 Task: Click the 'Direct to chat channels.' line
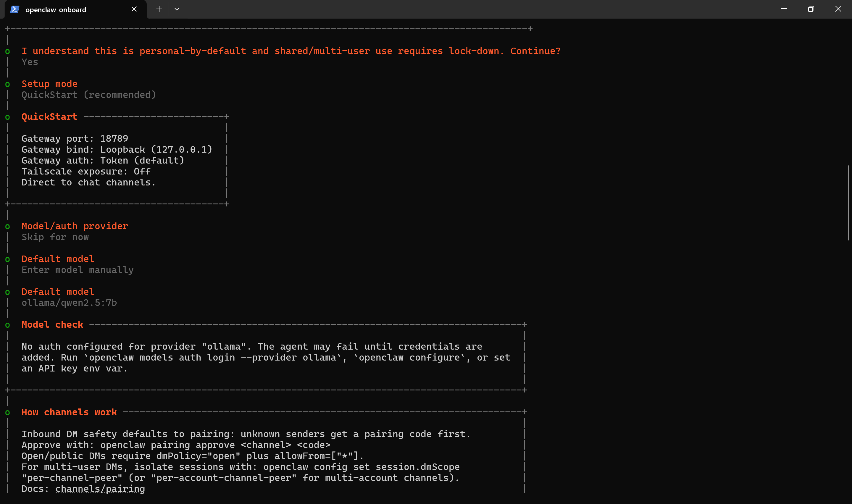pyautogui.click(x=89, y=182)
